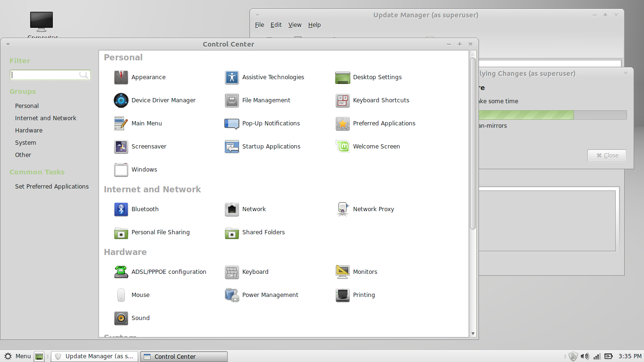Jump to Other group in sidebar

pos(23,155)
